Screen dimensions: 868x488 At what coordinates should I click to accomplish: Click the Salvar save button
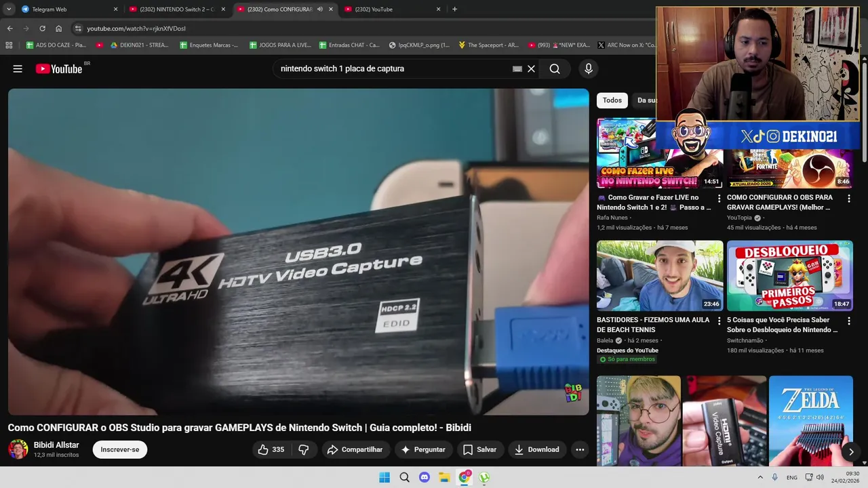479,449
